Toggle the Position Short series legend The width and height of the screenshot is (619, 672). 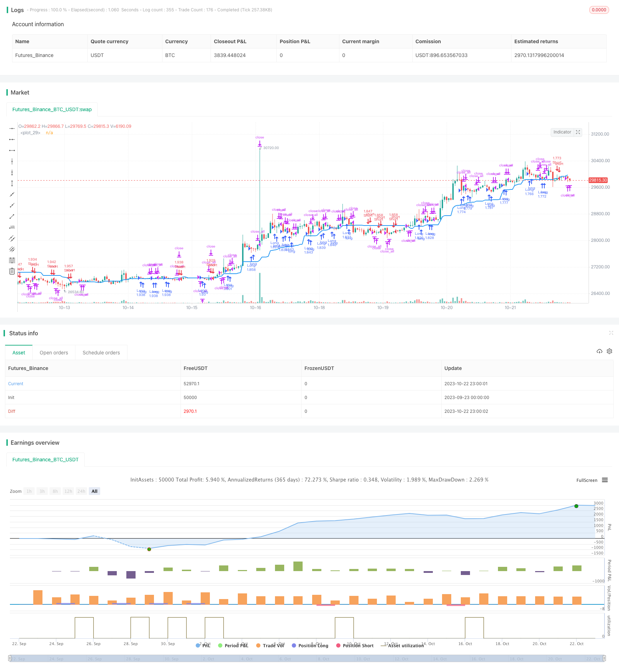(355, 645)
